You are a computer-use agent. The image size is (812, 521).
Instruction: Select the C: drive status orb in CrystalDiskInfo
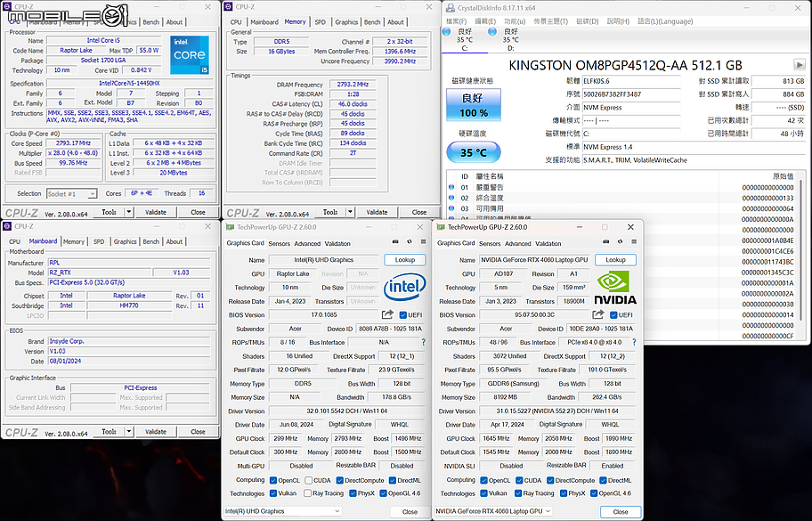tap(446, 31)
